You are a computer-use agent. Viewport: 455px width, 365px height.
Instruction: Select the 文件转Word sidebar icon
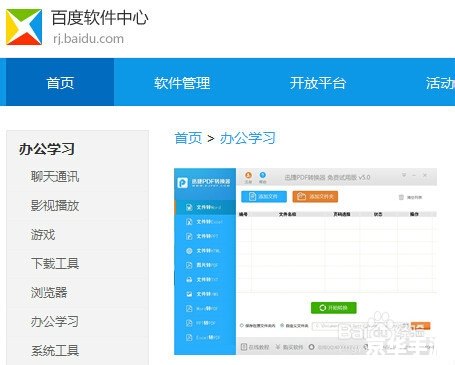(x=189, y=207)
